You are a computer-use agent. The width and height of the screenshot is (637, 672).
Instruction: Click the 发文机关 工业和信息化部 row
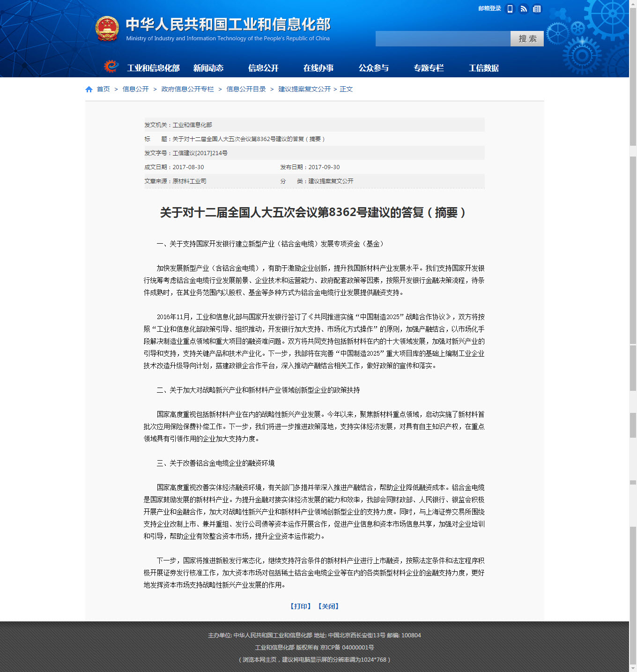(x=314, y=125)
